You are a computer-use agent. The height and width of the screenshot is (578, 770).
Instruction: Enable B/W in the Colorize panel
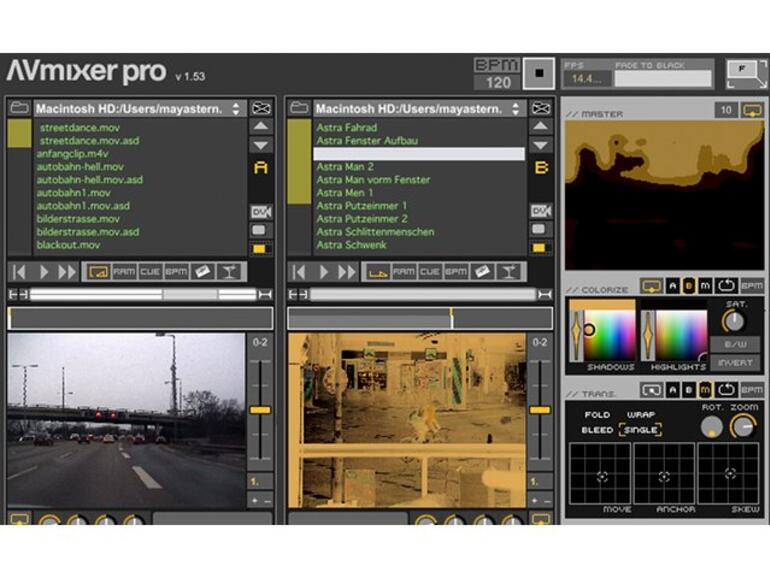(x=735, y=343)
